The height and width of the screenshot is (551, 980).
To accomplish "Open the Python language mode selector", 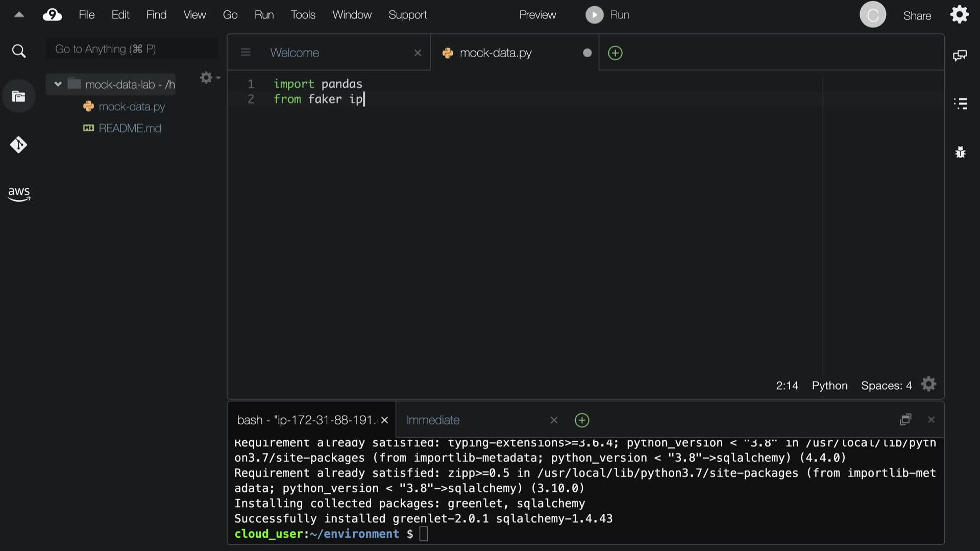I will (x=829, y=386).
